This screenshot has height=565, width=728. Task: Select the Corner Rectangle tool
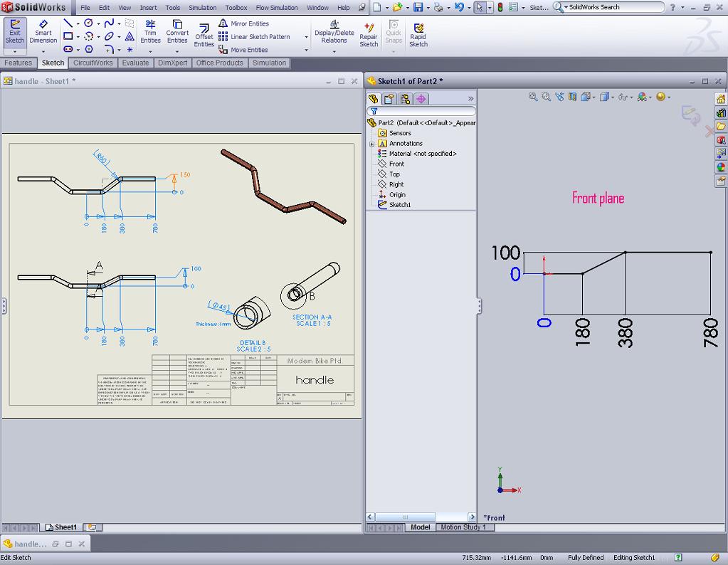point(68,36)
